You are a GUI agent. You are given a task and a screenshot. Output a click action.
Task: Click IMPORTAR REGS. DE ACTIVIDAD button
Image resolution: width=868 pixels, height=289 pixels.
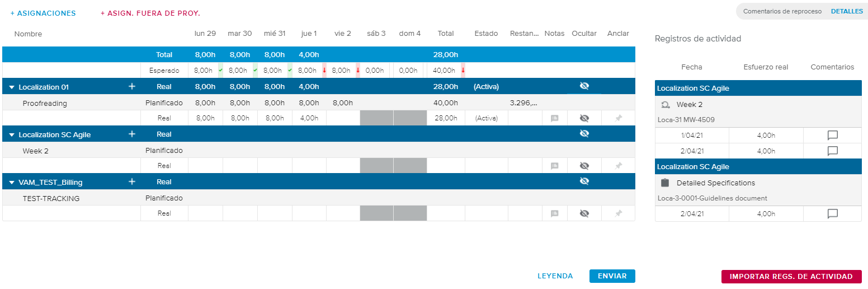pos(791,277)
